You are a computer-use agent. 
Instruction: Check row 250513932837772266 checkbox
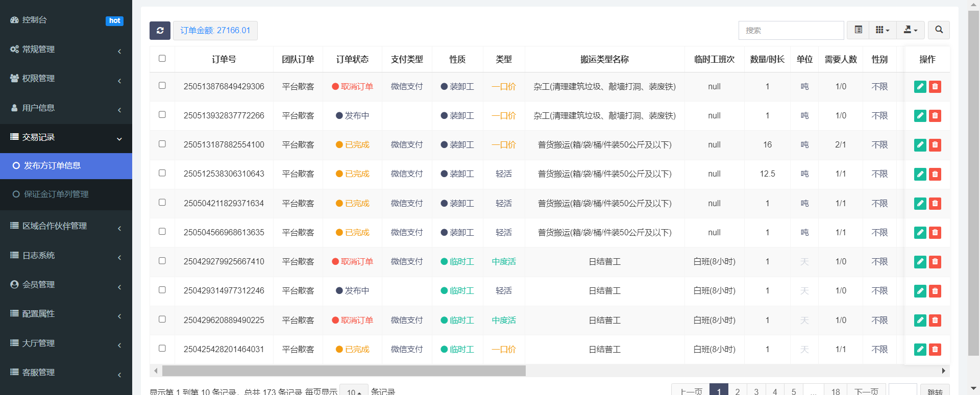point(162,114)
